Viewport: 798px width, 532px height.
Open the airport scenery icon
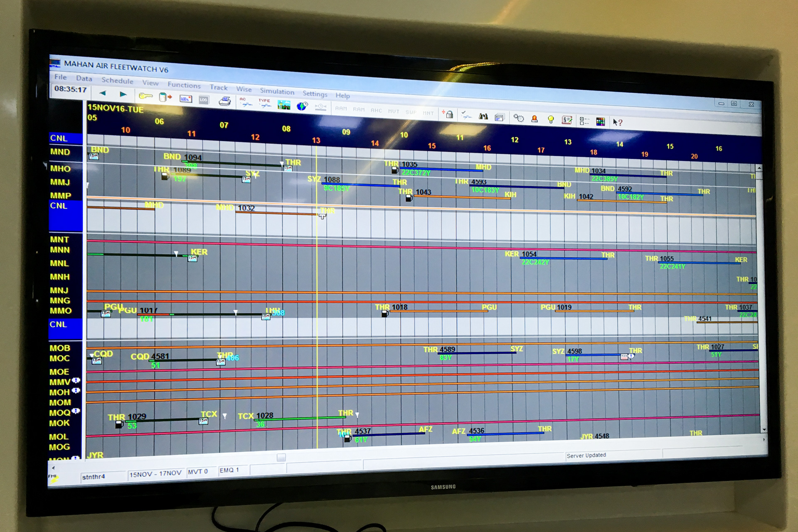[284, 105]
